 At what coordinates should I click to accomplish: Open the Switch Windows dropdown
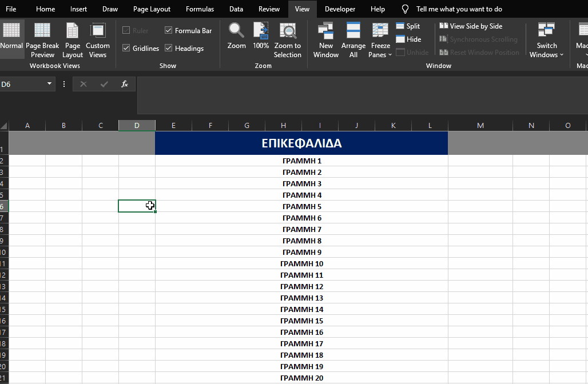(546, 39)
